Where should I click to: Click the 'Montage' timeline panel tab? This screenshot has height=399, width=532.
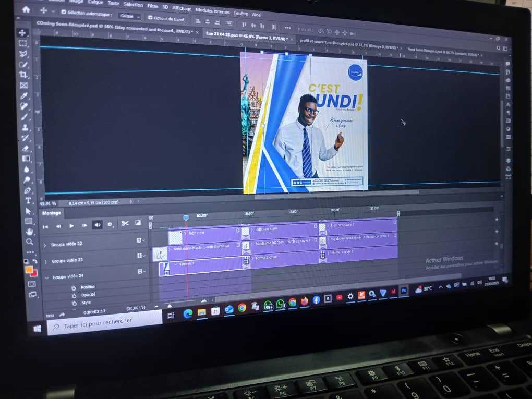[x=52, y=213]
